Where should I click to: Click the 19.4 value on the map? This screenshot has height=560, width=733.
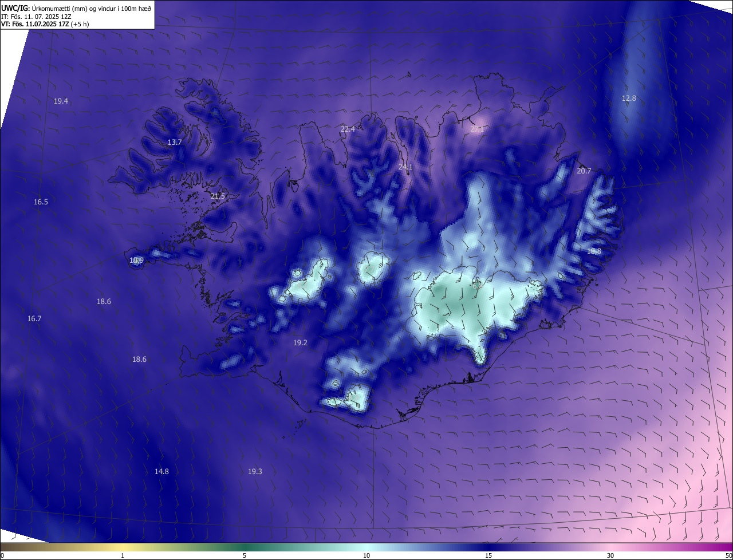click(61, 101)
